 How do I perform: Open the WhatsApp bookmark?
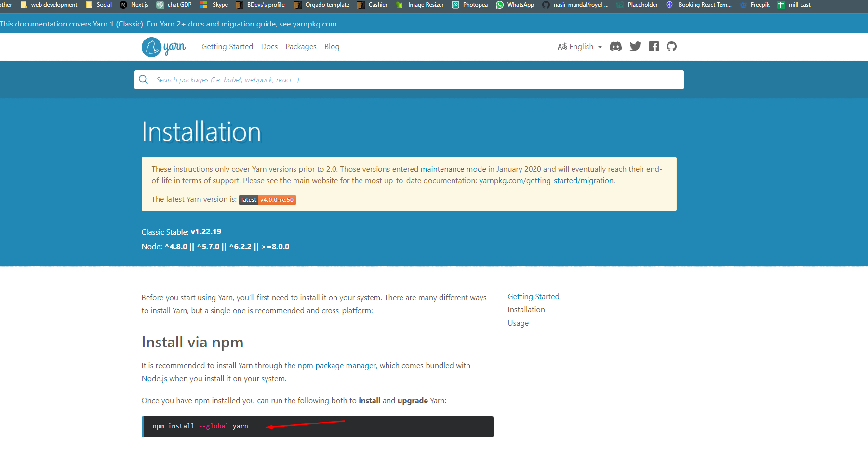pos(515,5)
